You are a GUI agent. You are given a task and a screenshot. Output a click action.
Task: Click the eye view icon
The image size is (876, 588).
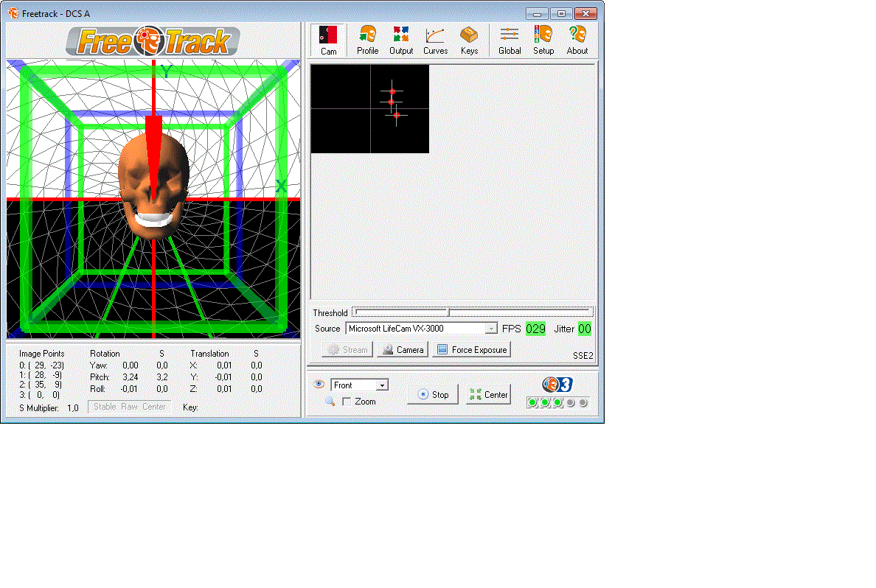[x=319, y=384]
